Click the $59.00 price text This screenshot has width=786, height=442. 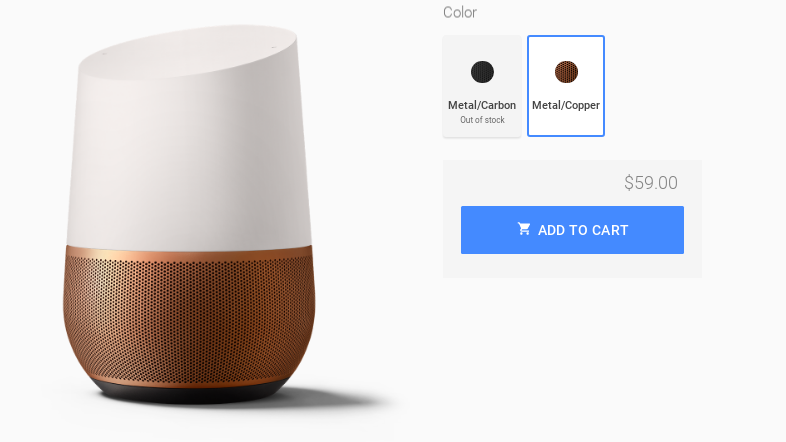[x=651, y=183]
